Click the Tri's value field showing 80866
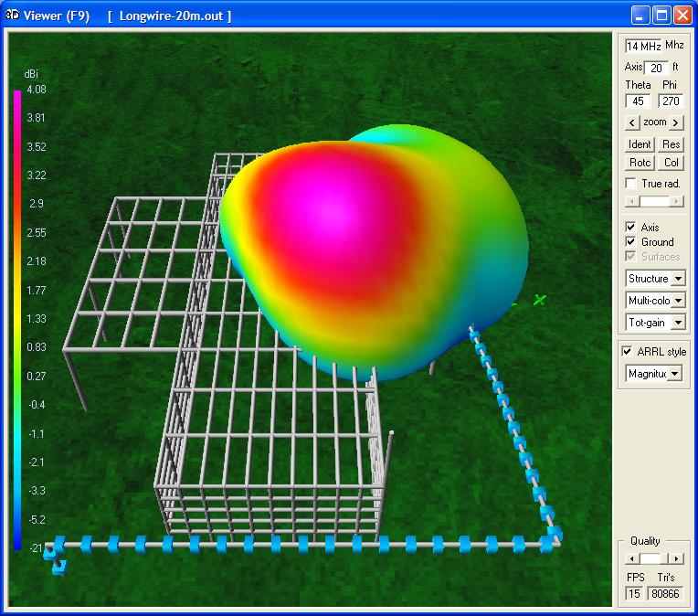Image resolution: width=698 pixels, height=616 pixels. pyautogui.click(x=665, y=594)
